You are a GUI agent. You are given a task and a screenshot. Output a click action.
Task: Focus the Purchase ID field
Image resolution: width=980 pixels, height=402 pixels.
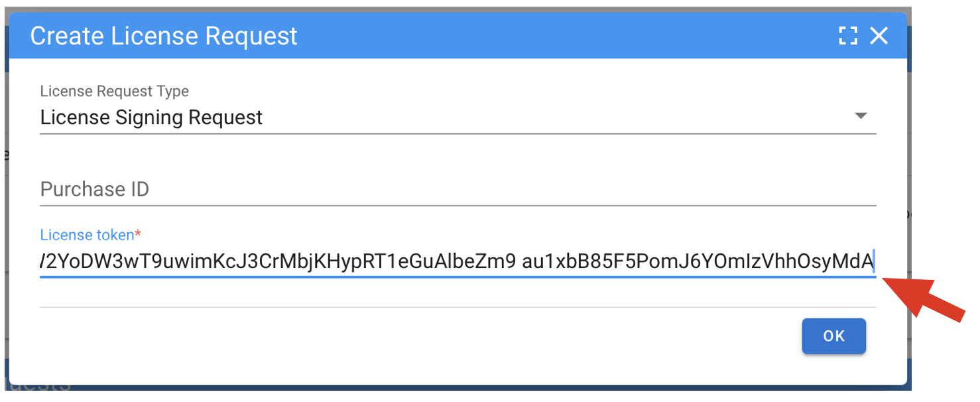click(x=458, y=190)
